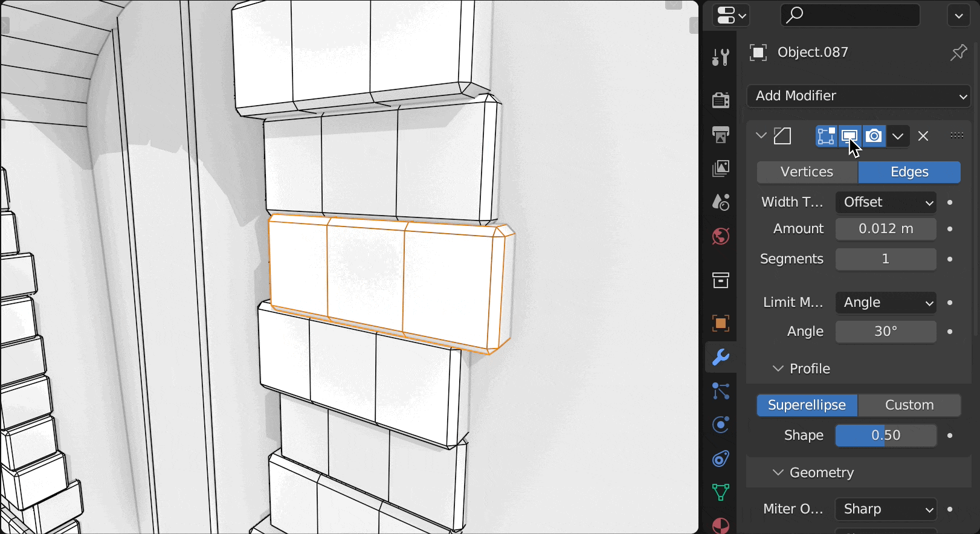
Task: Open the Output properties tab
Action: (x=720, y=134)
